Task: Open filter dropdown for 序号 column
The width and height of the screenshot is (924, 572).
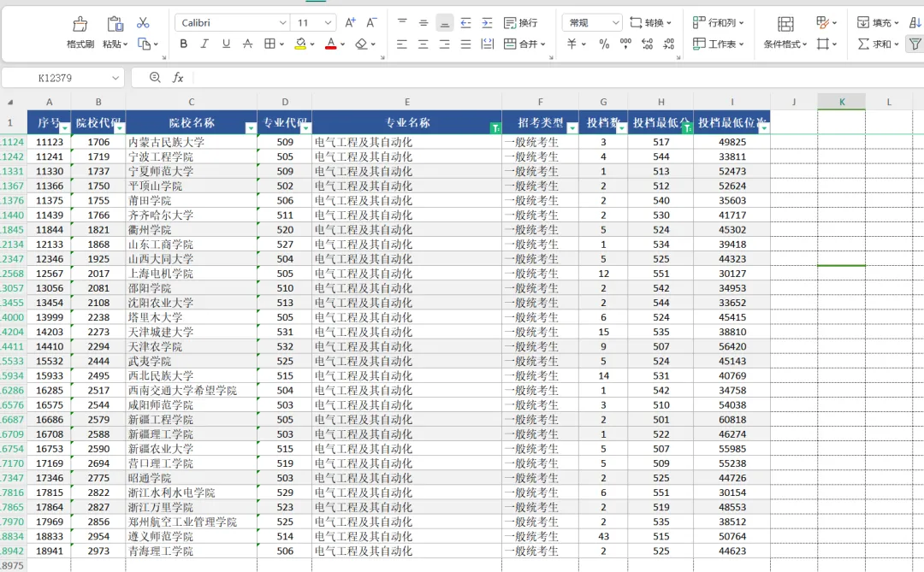Action: (x=65, y=128)
